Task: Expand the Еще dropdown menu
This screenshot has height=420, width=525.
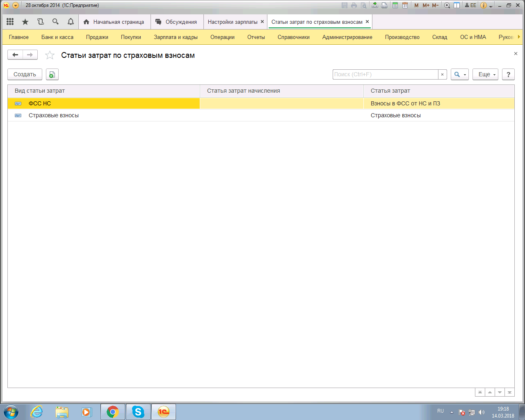Action: click(485, 74)
